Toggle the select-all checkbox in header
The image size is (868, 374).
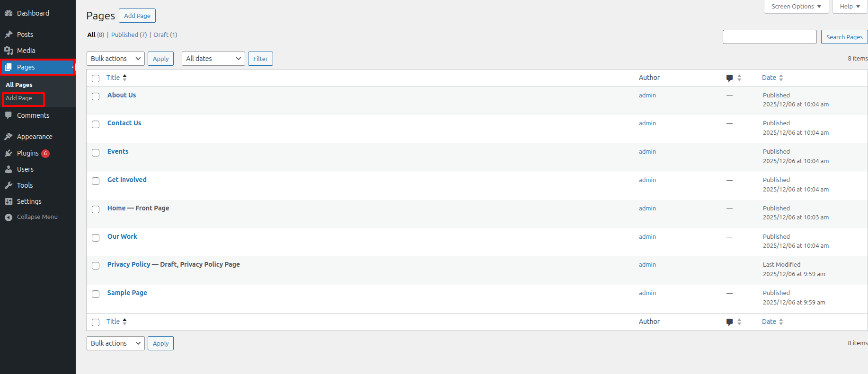(x=96, y=78)
